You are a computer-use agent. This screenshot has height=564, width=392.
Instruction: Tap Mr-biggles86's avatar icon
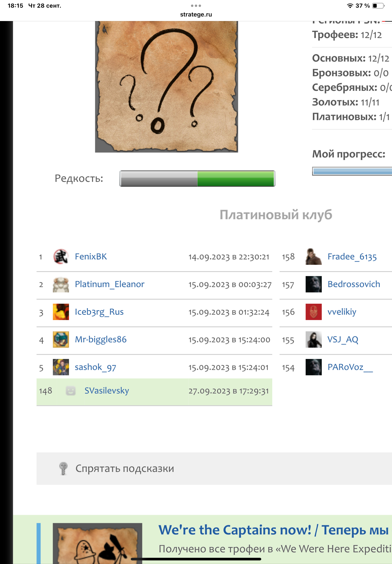(x=61, y=340)
